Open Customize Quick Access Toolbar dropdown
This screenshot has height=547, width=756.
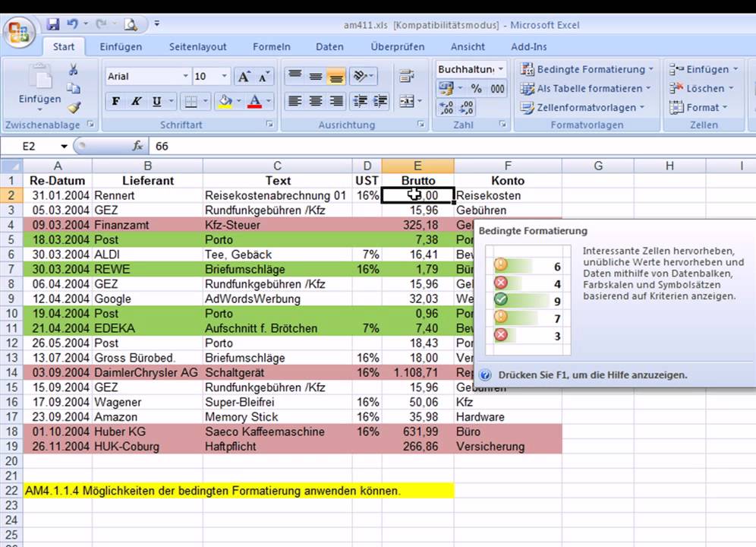pos(156,24)
